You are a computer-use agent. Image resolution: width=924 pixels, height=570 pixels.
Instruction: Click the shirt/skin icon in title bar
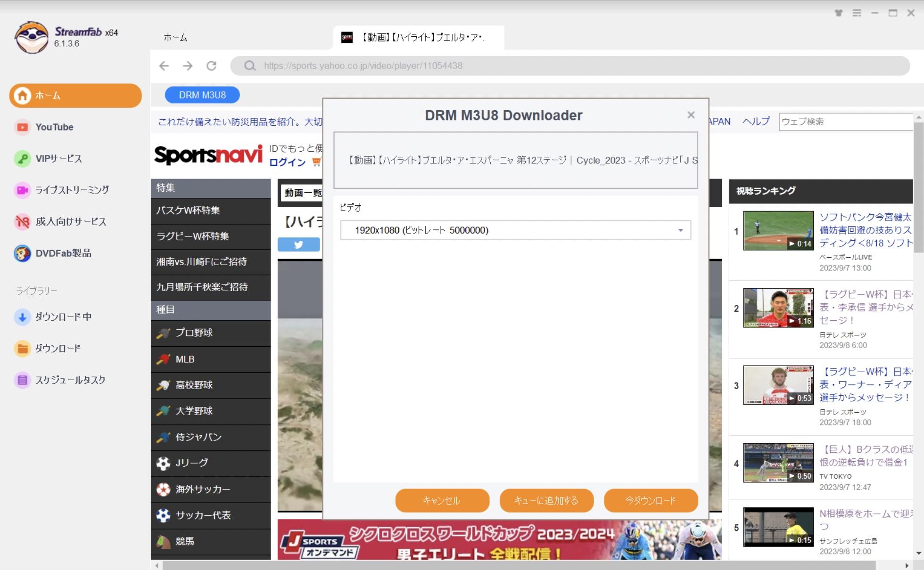click(x=839, y=13)
